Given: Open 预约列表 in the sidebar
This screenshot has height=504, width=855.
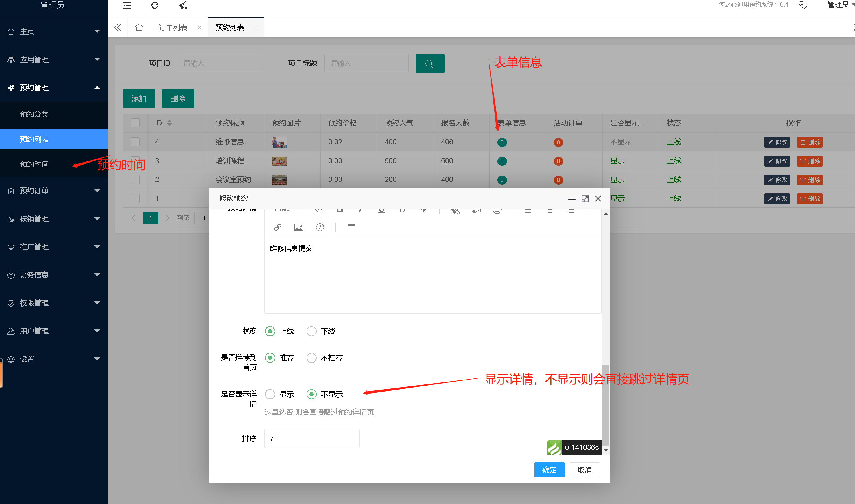Looking at the screenshot, I should tap(54, 139).
